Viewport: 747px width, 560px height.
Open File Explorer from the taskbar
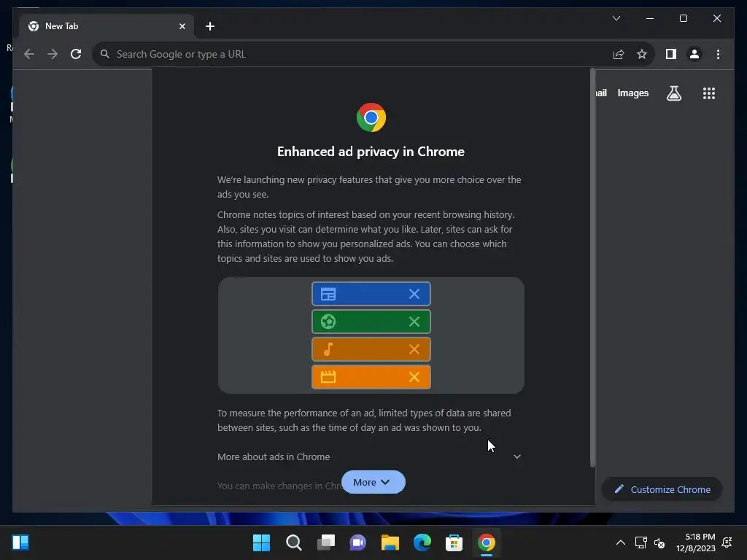coord(390,542)
